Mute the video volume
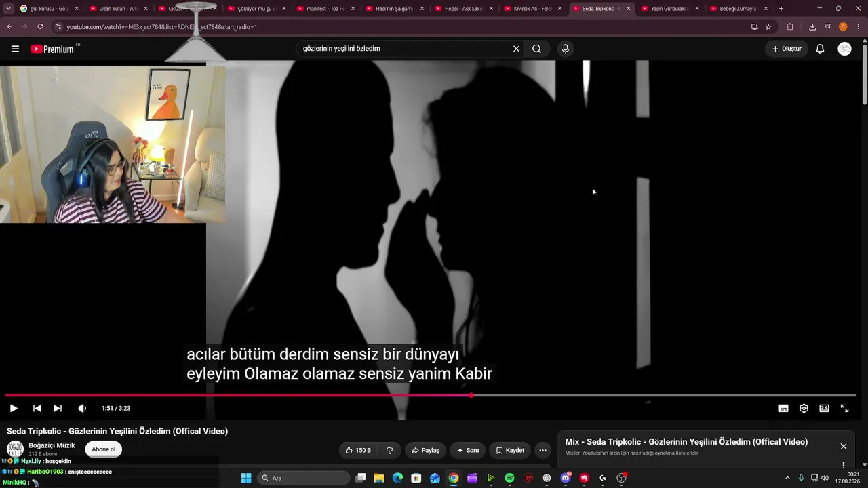Viewport: 868px width, 488px height. pyautogui.click(x=82, y=408)
